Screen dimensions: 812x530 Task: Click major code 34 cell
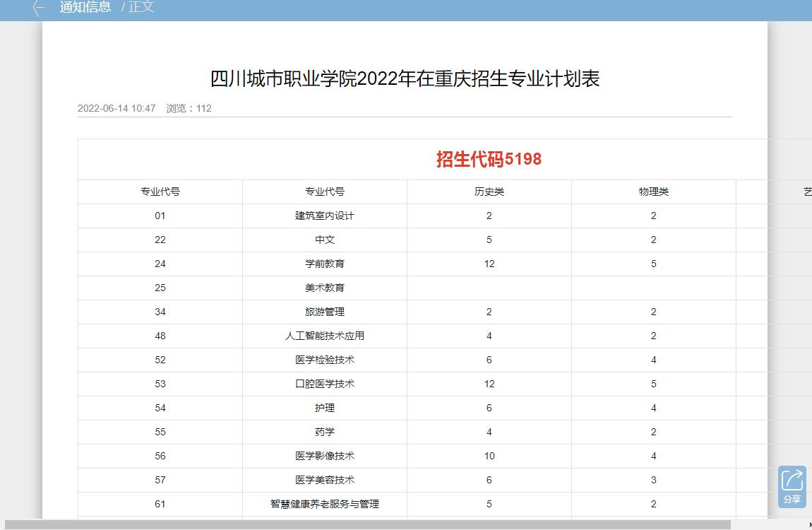point(160,312)
